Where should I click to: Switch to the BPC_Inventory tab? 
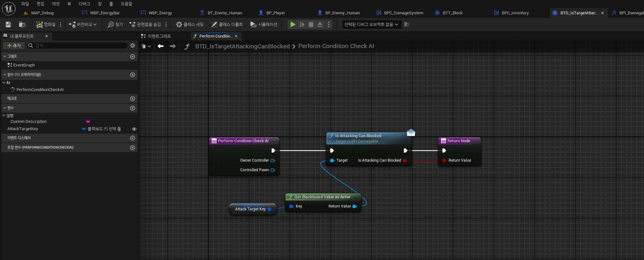[515, 13]
